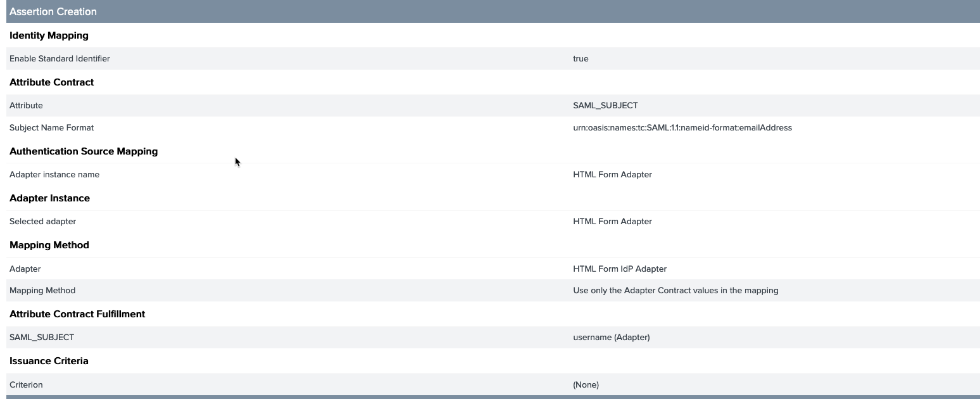Click the (None) Criterion value
Viewport: 980px width, 399px height.
(x=586, y=384)
